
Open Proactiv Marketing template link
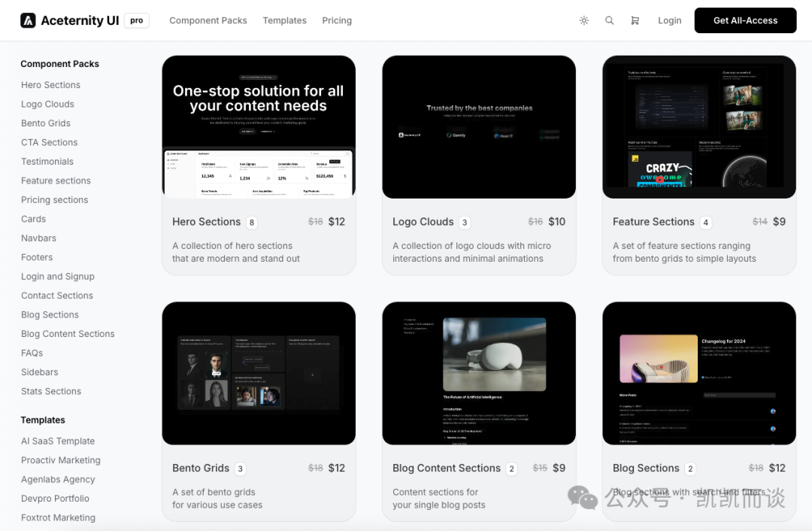pos(61,460)
